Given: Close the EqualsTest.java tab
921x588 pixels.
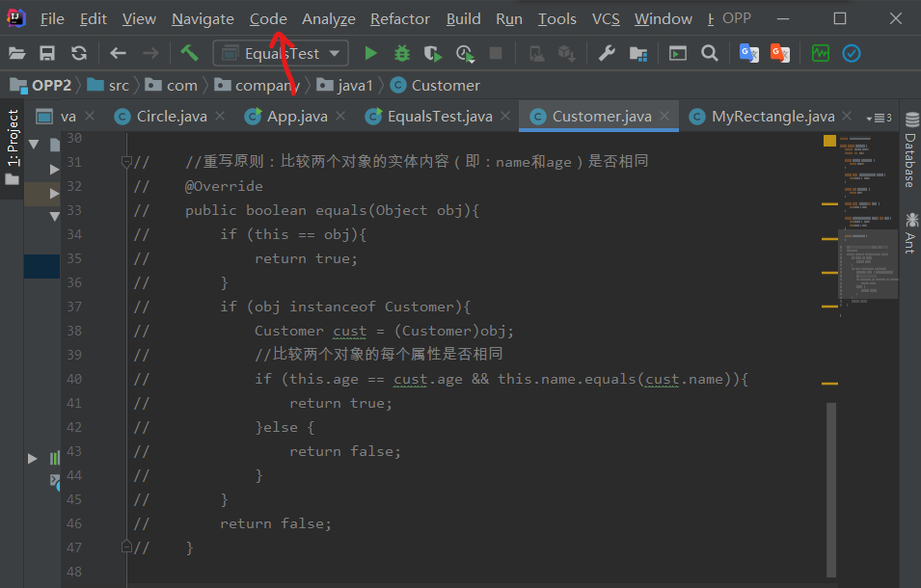Looking at the screenshot, I should (505, 116).
